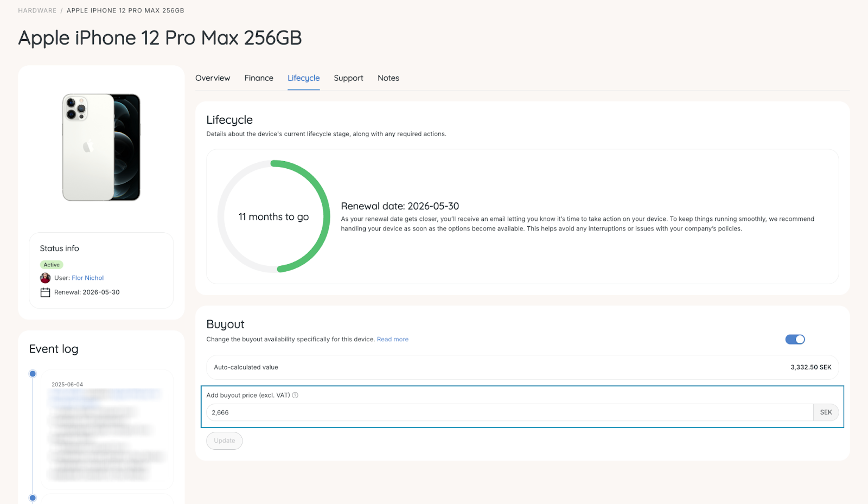Viewport: 868px width, 504px height.
Task: Click the Renewal: 2026-05-30 status text
Action: point(87,292)
